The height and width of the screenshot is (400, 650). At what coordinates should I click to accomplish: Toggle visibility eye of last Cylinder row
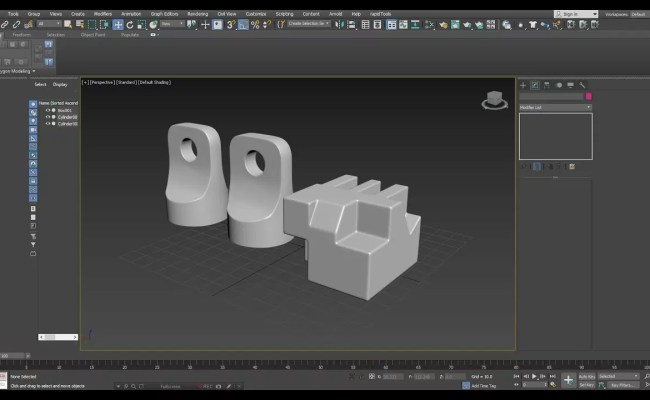pos(48,124)
